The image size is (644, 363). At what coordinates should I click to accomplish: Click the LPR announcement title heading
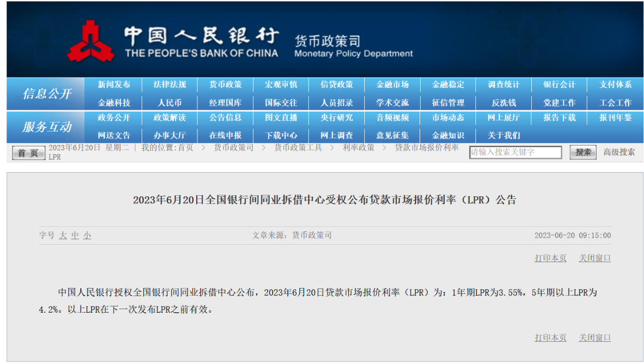(x=325, y=200)
